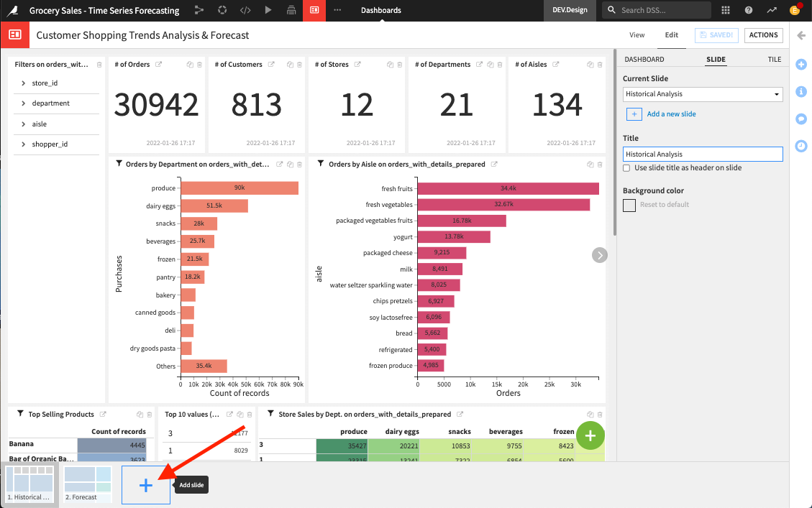Switch to View mode
The width and height of the screenshot is (812, 508).
pos(637,34)
